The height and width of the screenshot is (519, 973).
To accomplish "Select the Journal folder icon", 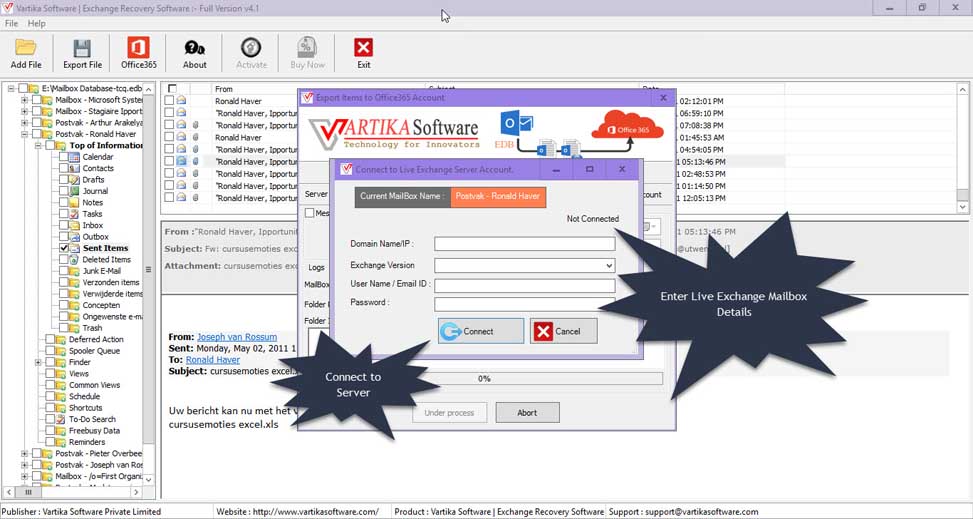I will click(74, 191).
